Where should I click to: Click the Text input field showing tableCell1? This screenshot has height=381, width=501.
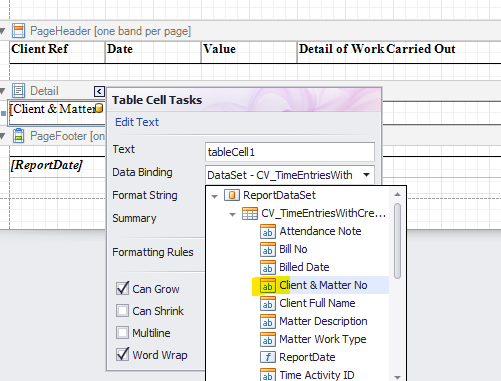point(290,152)
